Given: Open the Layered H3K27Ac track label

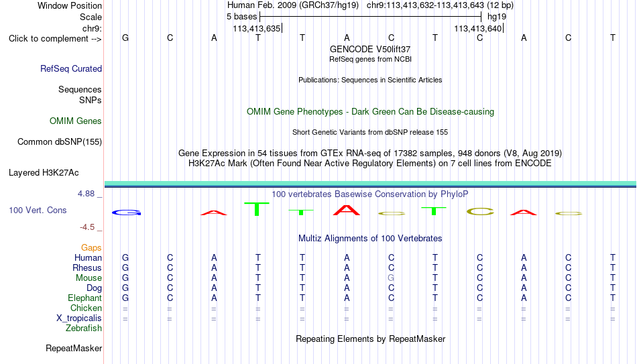Looking at the screenshot, I should click(x=44, y=173).
